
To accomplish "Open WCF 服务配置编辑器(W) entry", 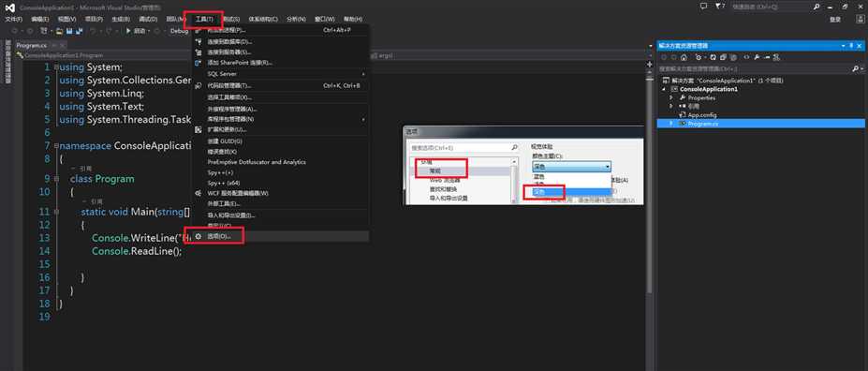I will tap(280, 193).
